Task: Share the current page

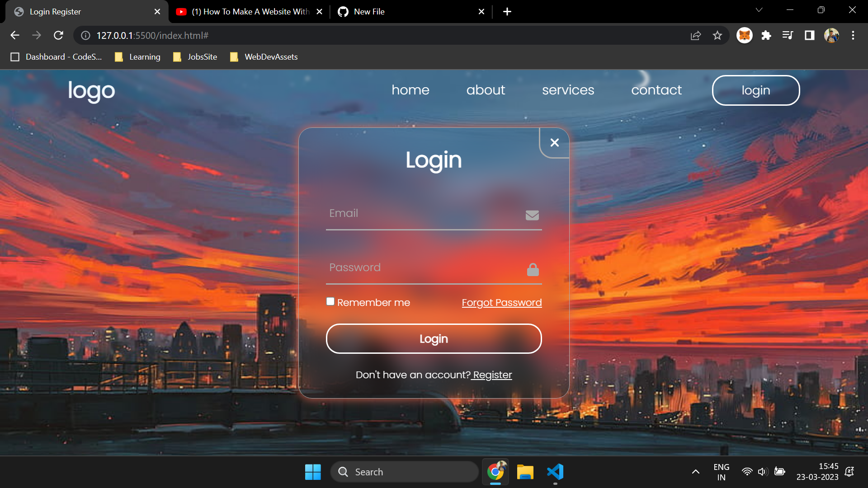Action: 696,35
